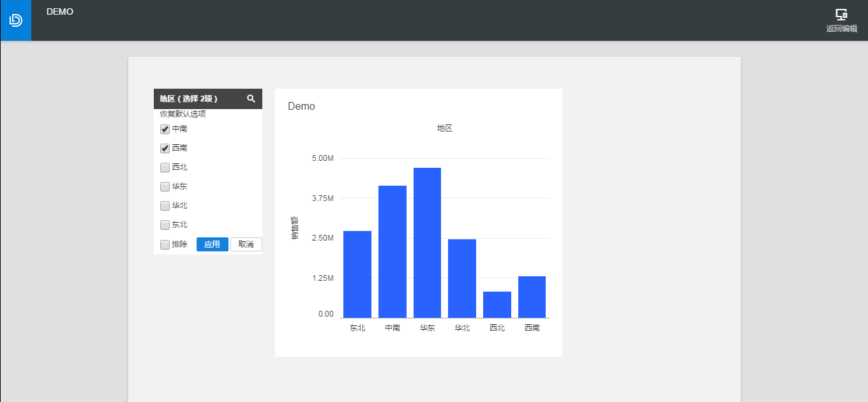The height and width of the screenshot is (402, 868).
Task: Click the DEMO title in top bar
Action: (60, 11)
